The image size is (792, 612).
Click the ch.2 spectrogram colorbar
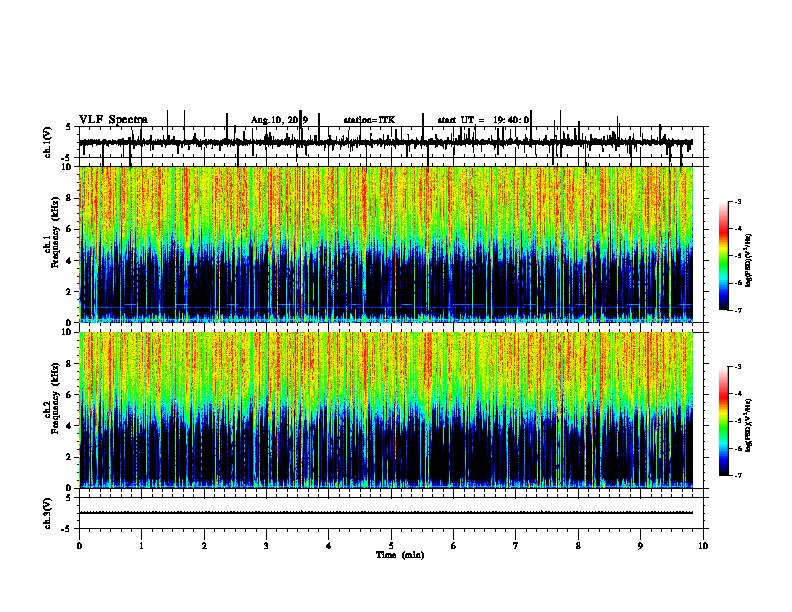(723, 421)
